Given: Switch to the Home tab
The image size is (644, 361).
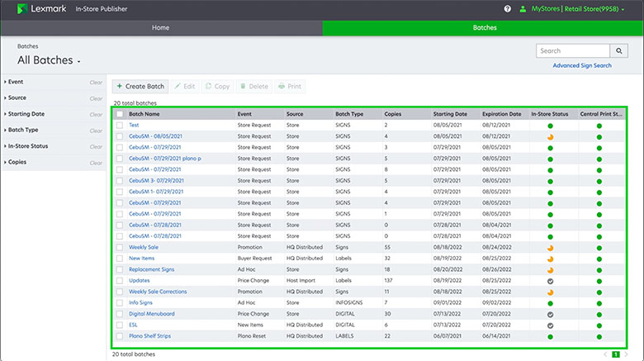Looking at the screenshot, I should pos(161,27).
